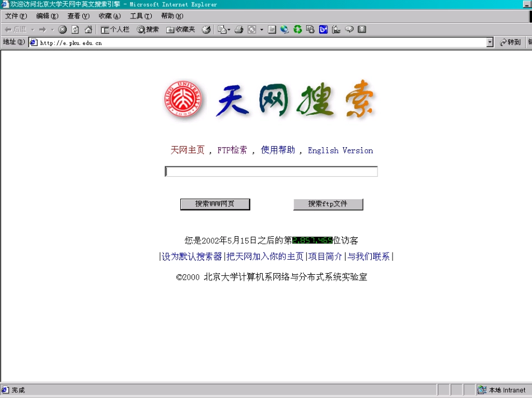Image resolution: width=532 pixels, height=399 pixels.
Task: Print the page with the printer icon
Action: 239,30
